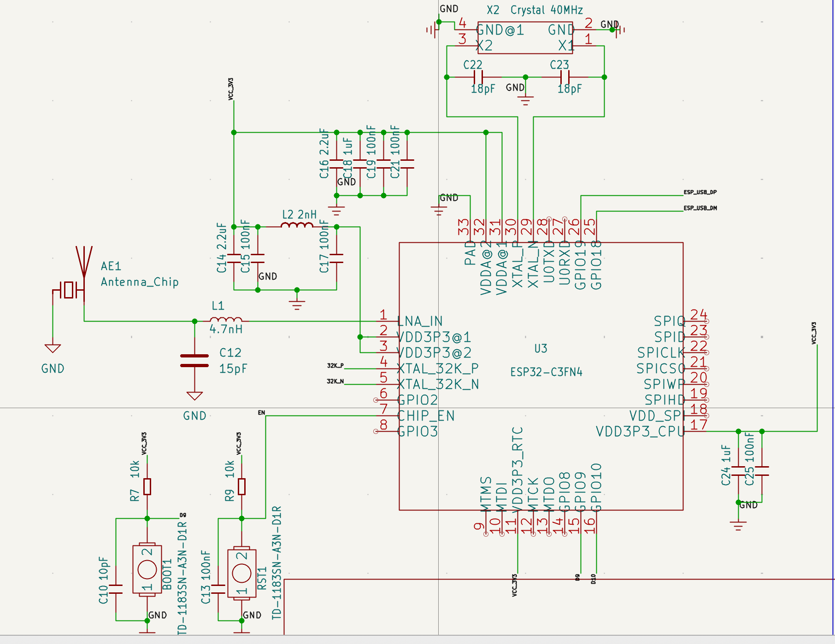Select the C10 capacitor symbol
This screenshot has width=835, height=644.
pos(116,589)
